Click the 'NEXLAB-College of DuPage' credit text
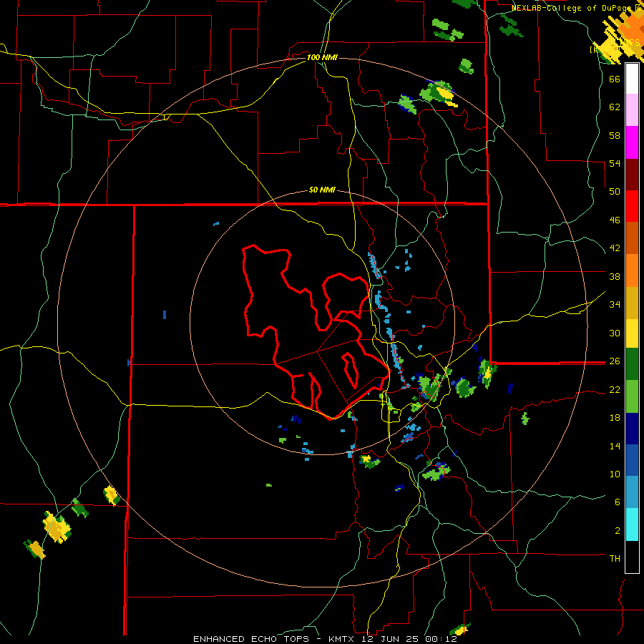Screen dimensions: 644x644 click(x=573, y=8)
